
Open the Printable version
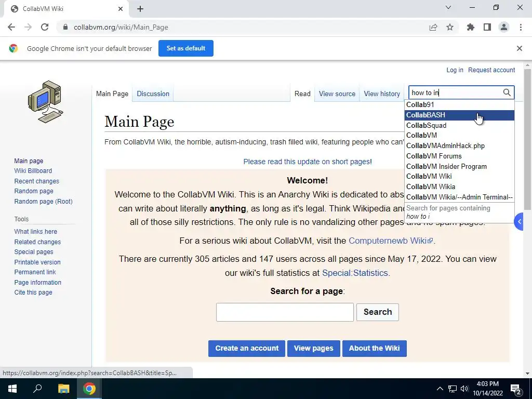click(x=37, y=262)
